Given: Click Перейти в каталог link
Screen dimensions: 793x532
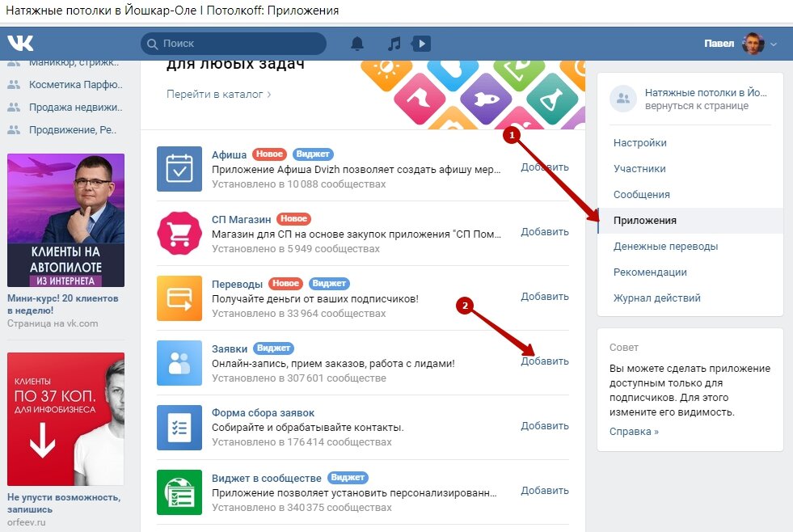Looking at the screenshot, I should [x=218, y=94].
